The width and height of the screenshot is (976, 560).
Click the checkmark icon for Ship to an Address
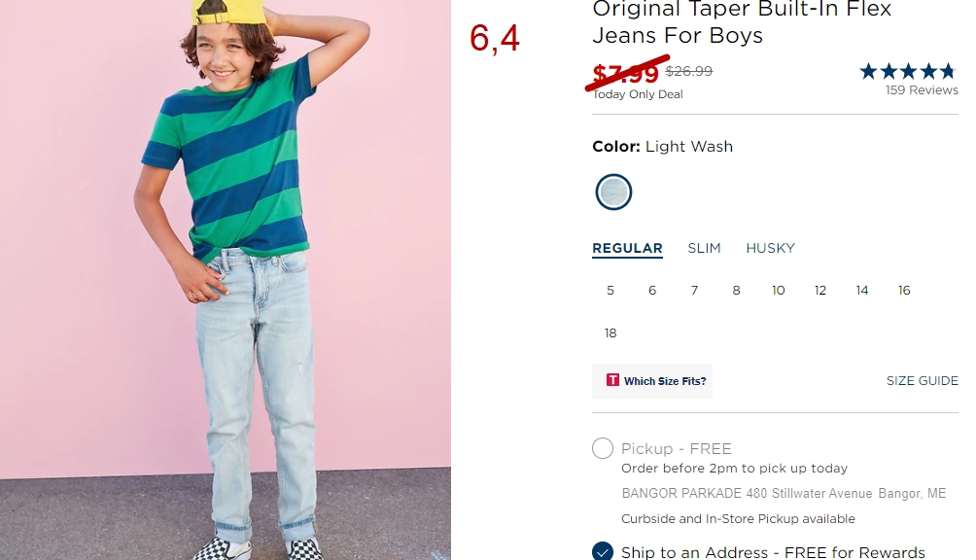tap(603, 551)
